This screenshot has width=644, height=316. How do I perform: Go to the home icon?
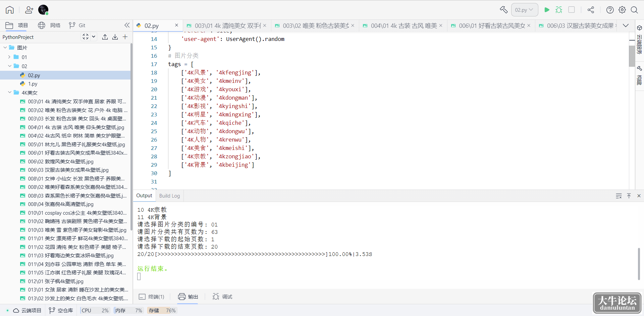click(10, 10)
